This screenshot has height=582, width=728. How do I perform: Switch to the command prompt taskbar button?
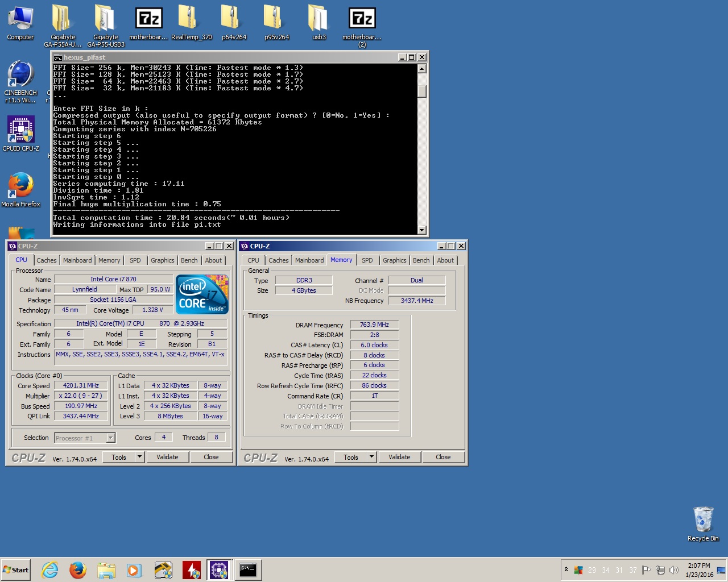click(248, 569)
